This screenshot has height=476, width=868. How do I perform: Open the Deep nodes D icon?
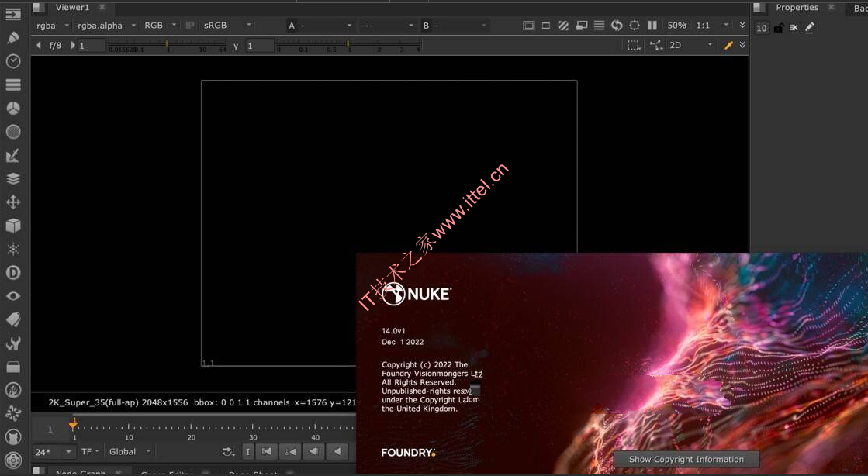(12, 272)
